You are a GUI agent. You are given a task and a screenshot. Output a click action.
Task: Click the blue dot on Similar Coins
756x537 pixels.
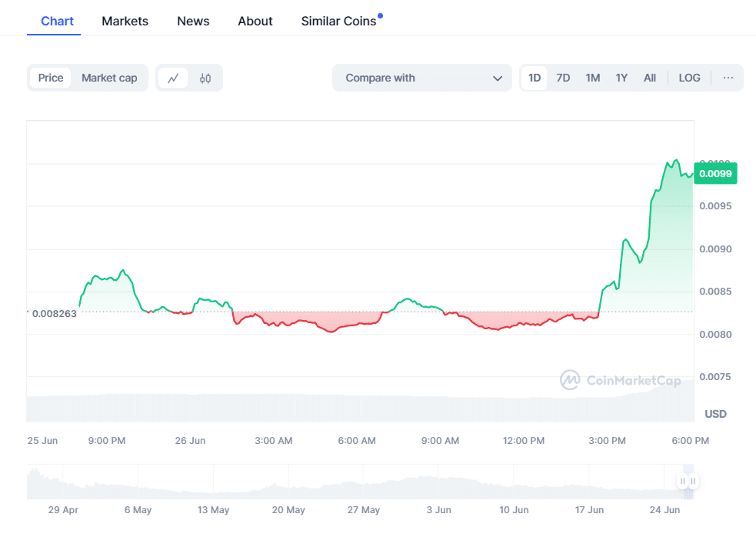[381, 16]
